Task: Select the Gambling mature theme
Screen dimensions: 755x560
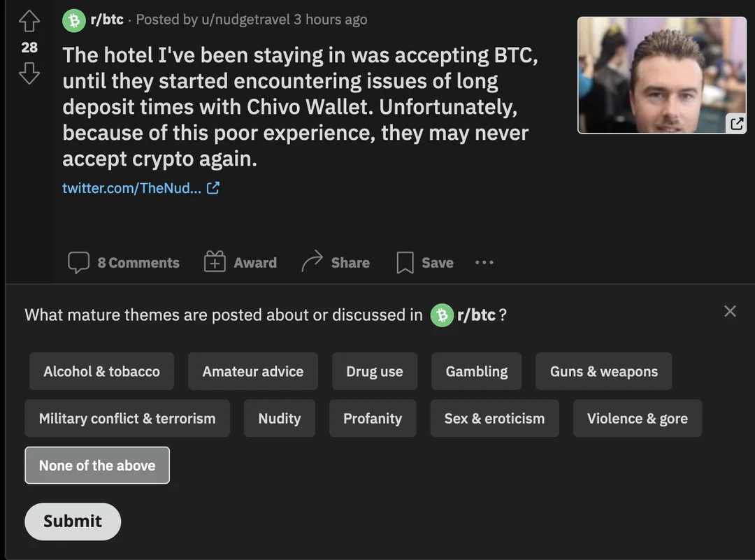Action: [476, 371]
